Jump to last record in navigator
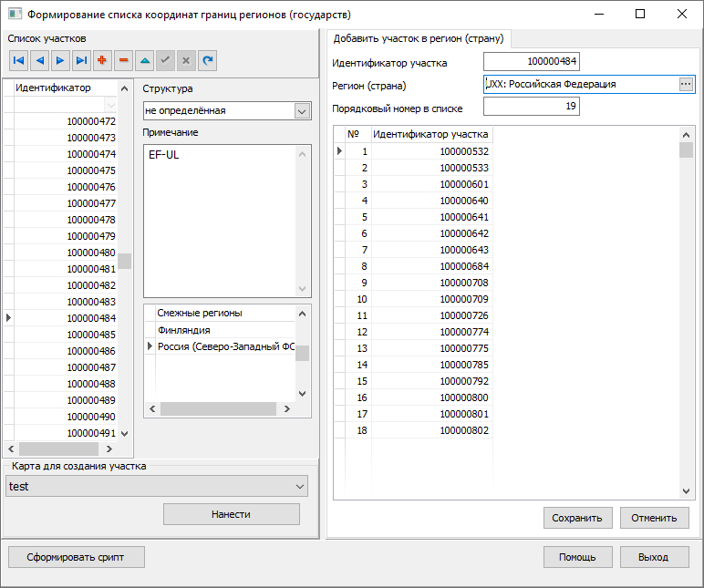The height and width of the screenshot is (588, 704). pos(81,60)
